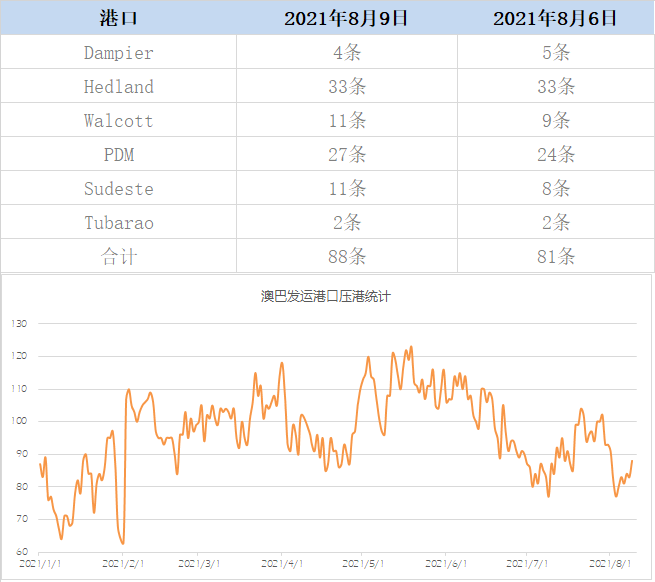Select Hedland's 33条 value for 8月6日
This screenshot has height=582, width=655.
click(556, 86)
